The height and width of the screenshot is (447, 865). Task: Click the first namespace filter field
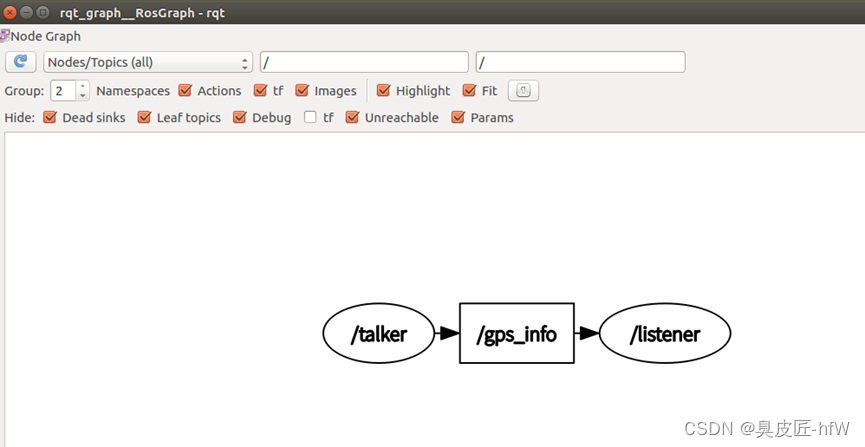364,62
